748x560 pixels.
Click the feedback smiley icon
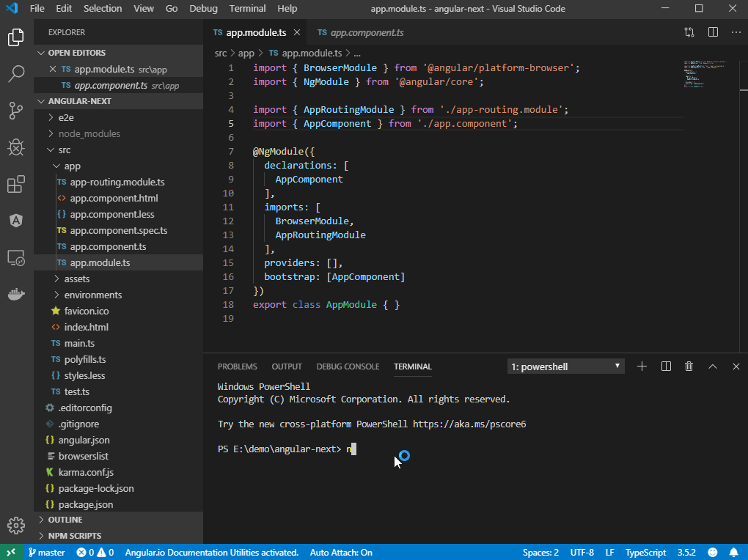713,553
